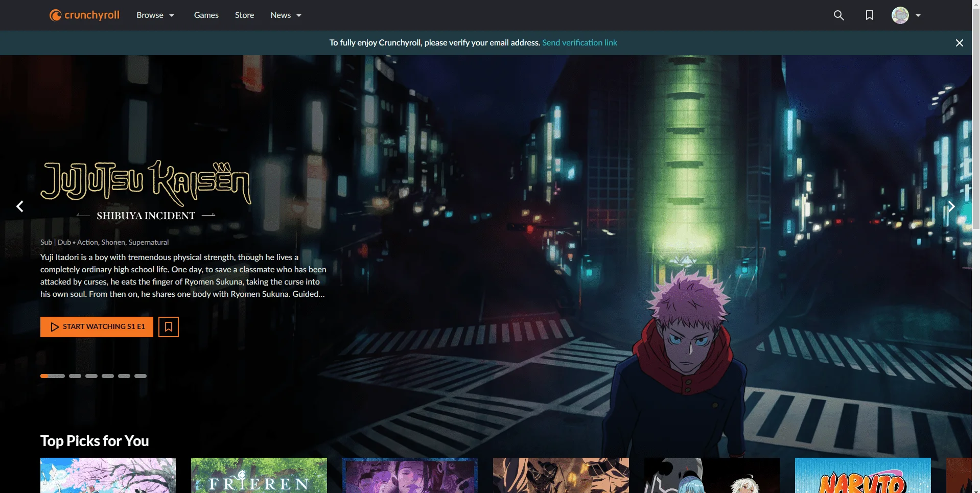The height and width of the screenshot is (493, 980).
Task: Jump to the last carousel indicator
Action: [x=141, y=376]
